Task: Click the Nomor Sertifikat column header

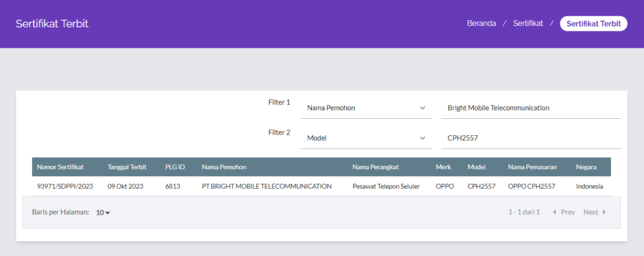Action: click(x=60, y=167)
